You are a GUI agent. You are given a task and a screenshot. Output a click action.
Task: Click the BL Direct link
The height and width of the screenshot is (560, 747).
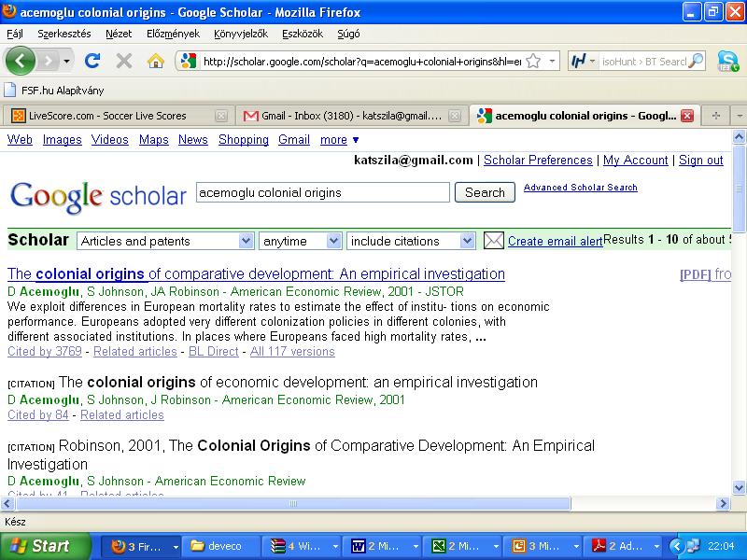pos(214,352)
